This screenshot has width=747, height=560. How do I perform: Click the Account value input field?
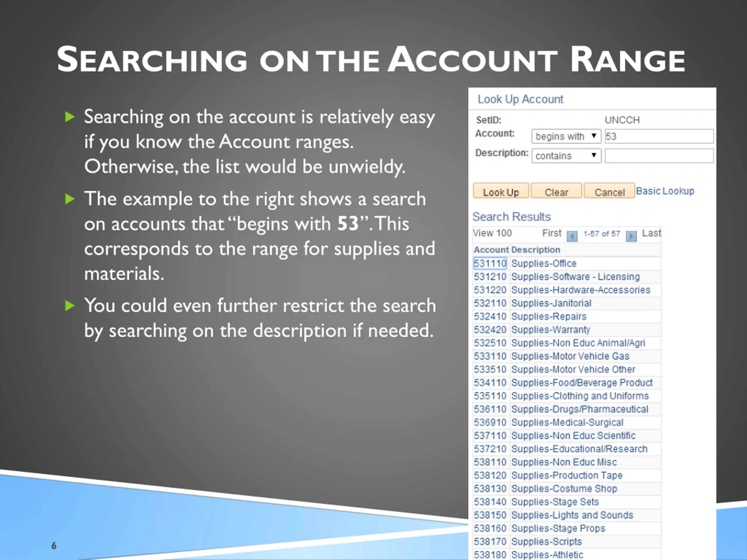click(x=659, y=136)
